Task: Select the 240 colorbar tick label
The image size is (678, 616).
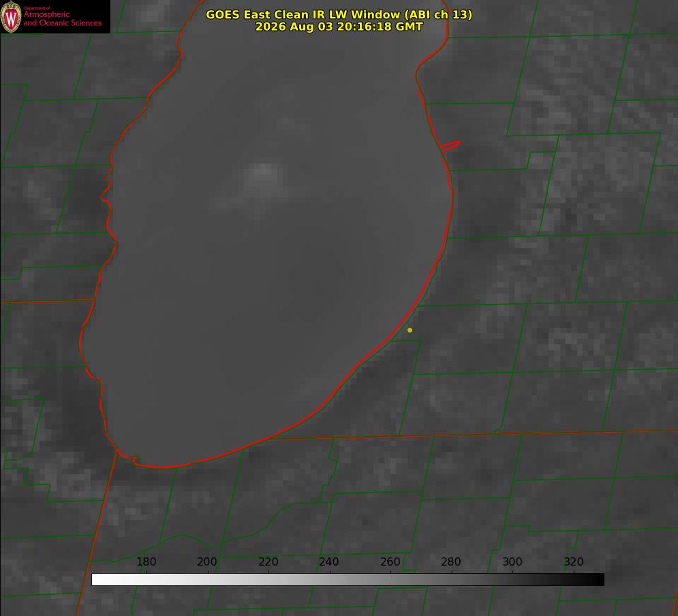Action: tap(329, 561)
